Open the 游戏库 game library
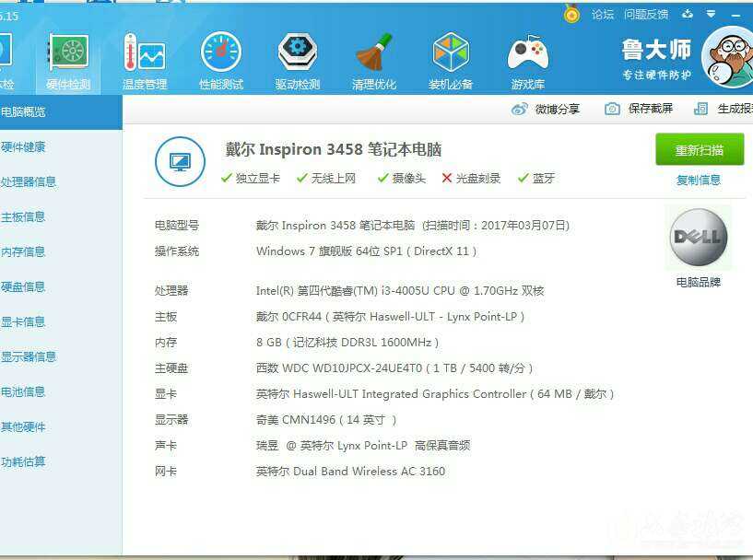 click(527, 61)
